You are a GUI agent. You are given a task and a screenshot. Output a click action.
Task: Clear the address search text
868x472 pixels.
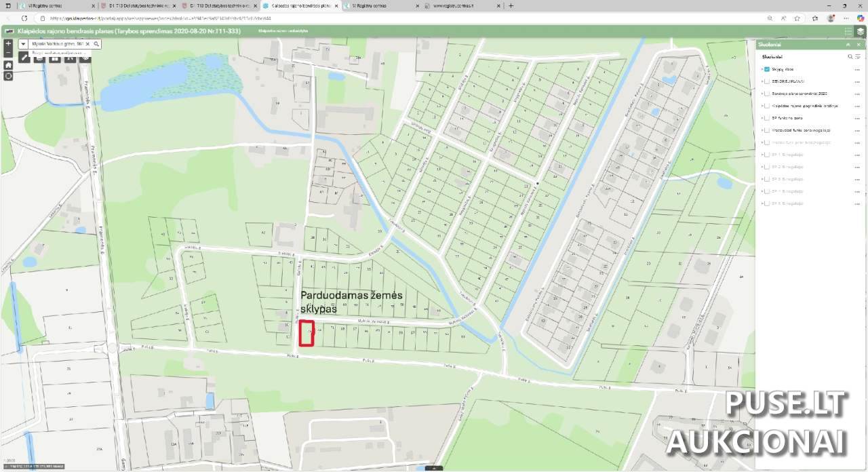(x=87, y=43)
